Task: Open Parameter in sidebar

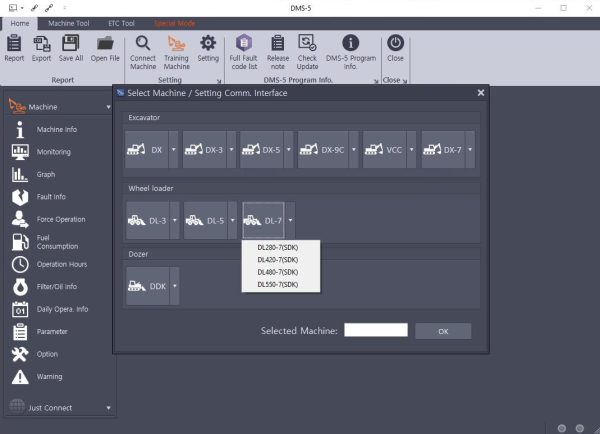Action: click(x=52, y=332)
